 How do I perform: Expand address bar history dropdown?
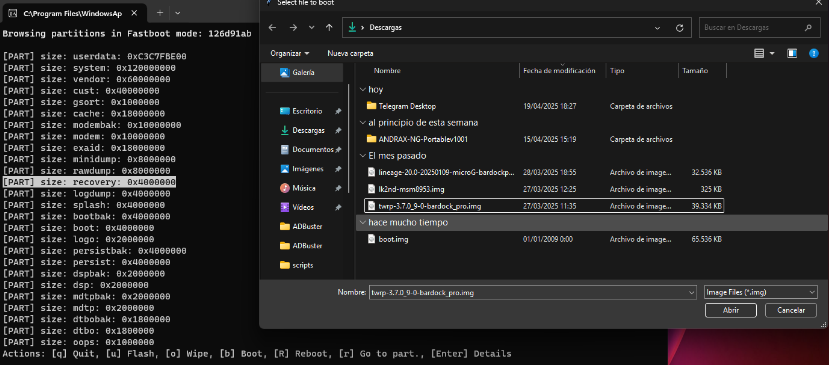[657, 28]
